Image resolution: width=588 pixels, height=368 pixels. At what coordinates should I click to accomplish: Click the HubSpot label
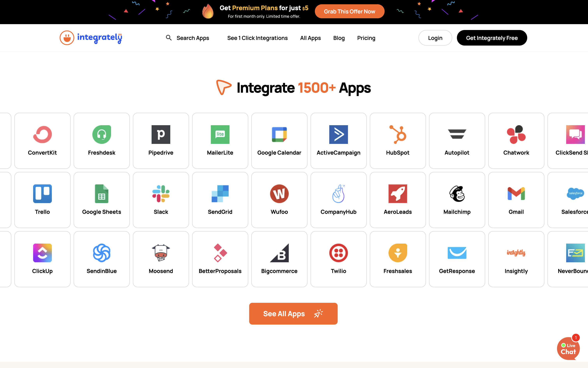click(x=398, y=153)
